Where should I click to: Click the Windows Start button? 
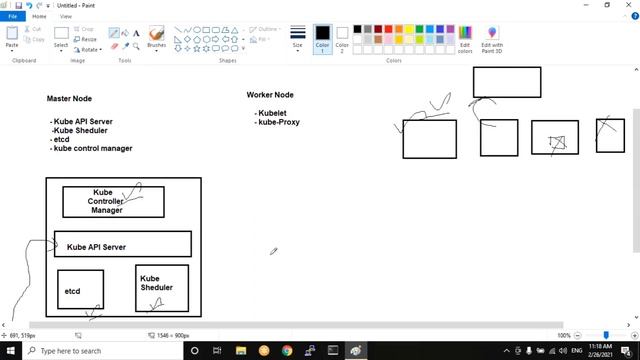coord(11,351)
